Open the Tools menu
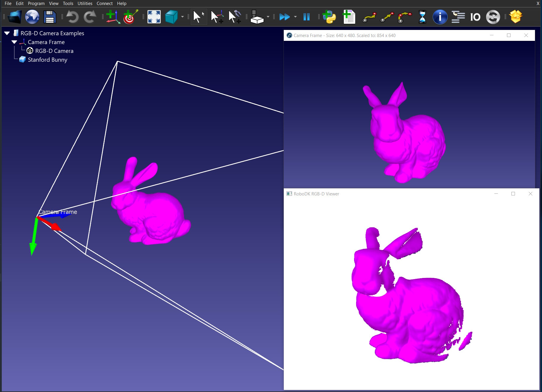Viewport: 542px width, 392px height. [x=68, y=3]
